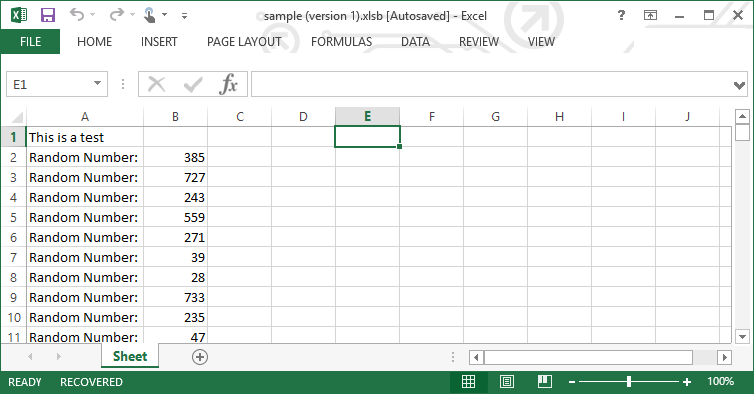The height and width of the screenshot is (394, 754).
Task: Redo the last undone action
Action: point(116,15)
